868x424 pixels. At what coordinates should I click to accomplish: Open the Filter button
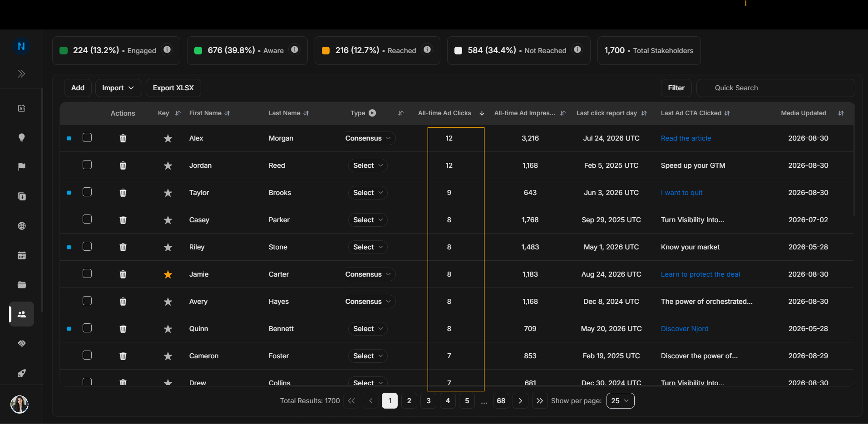[676, 88]
